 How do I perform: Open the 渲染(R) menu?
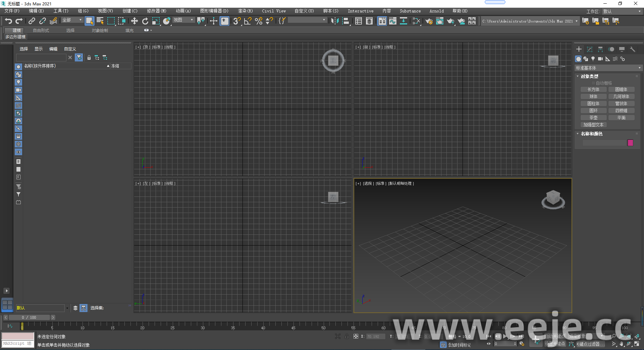click(x=245, y=11)
